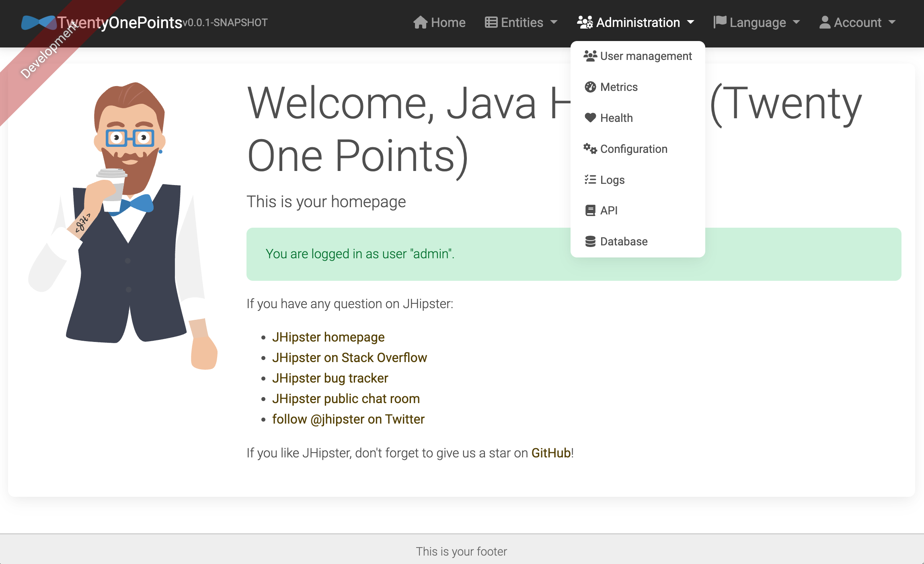Click the API book icon

click(x=590, y=210)
